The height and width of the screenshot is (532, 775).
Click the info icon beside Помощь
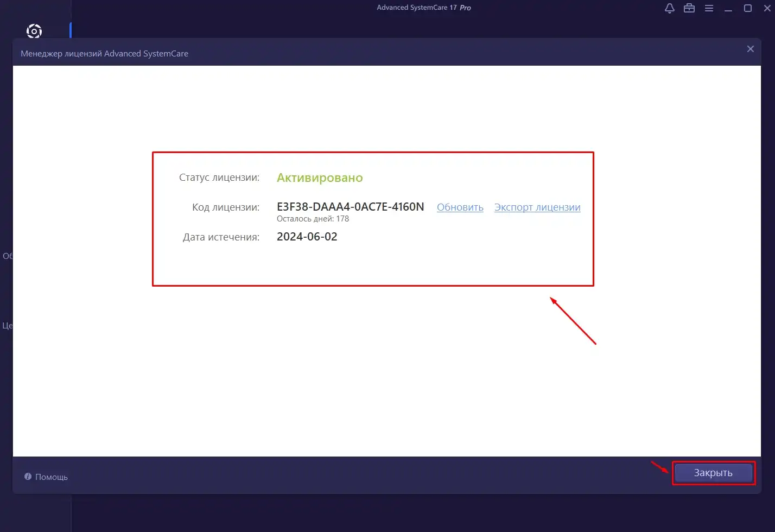(x=28, y=477)
